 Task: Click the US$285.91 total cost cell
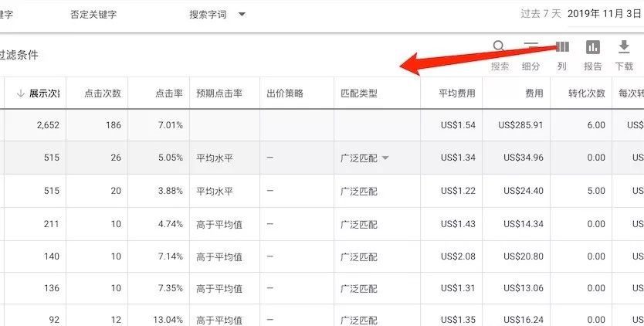pos(520,124)
